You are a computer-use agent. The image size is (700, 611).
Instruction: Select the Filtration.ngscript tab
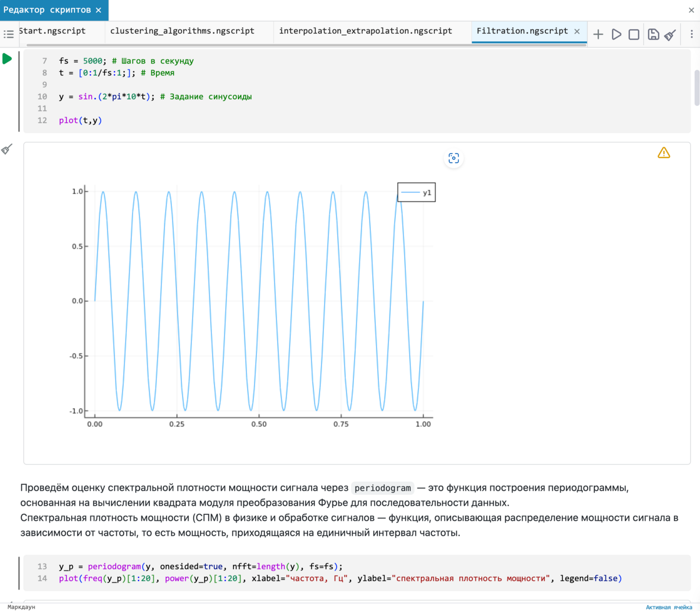522,31
